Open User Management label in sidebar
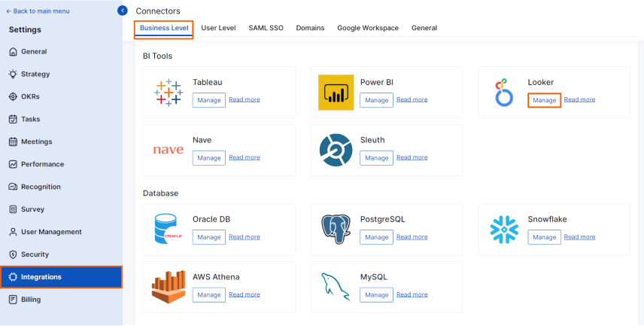This screenshot has width=644, height=326. click(x=51, y=232)
